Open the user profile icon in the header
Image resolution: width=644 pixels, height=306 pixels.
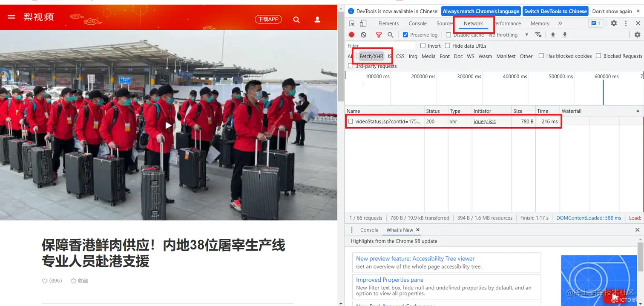[x=317, y=20]
